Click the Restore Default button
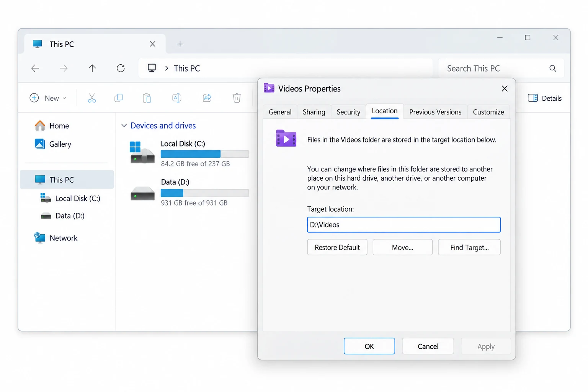This screenshot has width=588, height=392. pyautogui.click(x=337, y=247)
